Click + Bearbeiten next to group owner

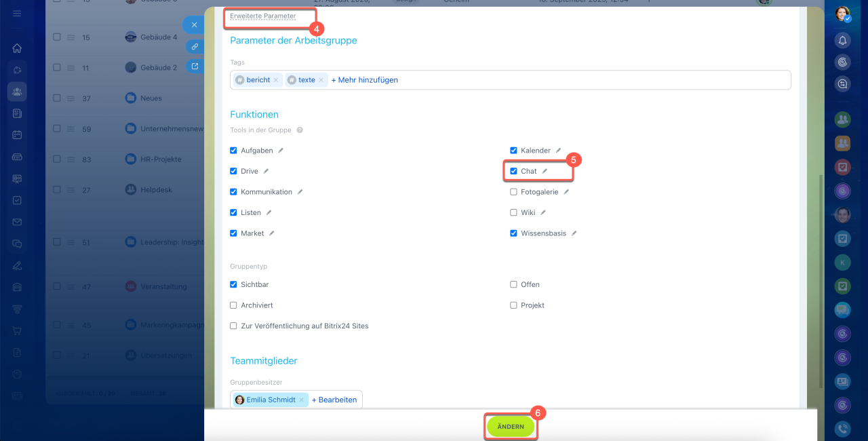334,400
